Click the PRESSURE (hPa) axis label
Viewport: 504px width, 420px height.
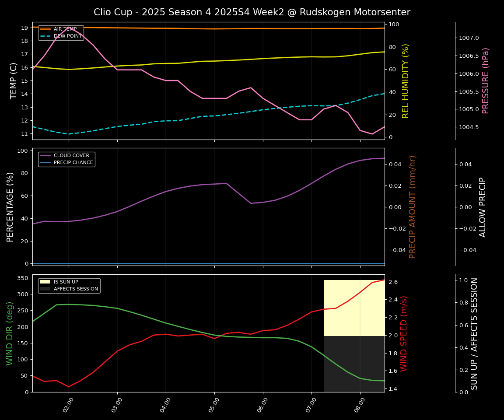(x=486, y=80)
